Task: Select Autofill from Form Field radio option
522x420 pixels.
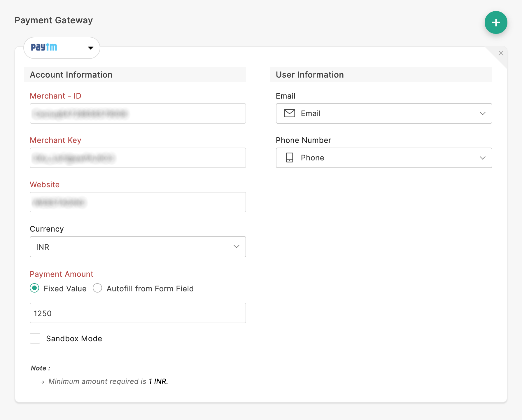Action: coord(97,288)
